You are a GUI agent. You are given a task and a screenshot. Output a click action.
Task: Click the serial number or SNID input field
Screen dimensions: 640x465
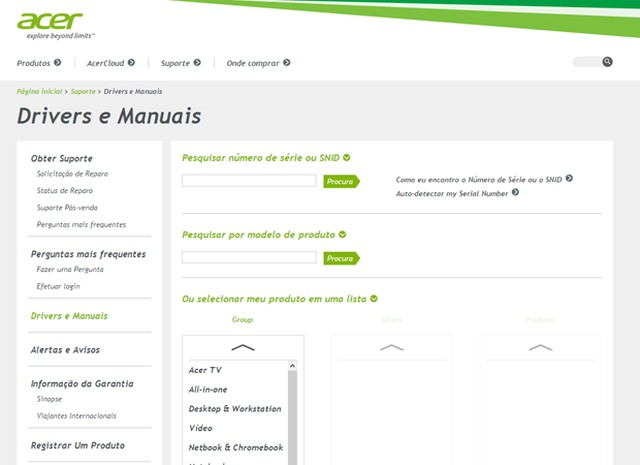pos(249,180)
